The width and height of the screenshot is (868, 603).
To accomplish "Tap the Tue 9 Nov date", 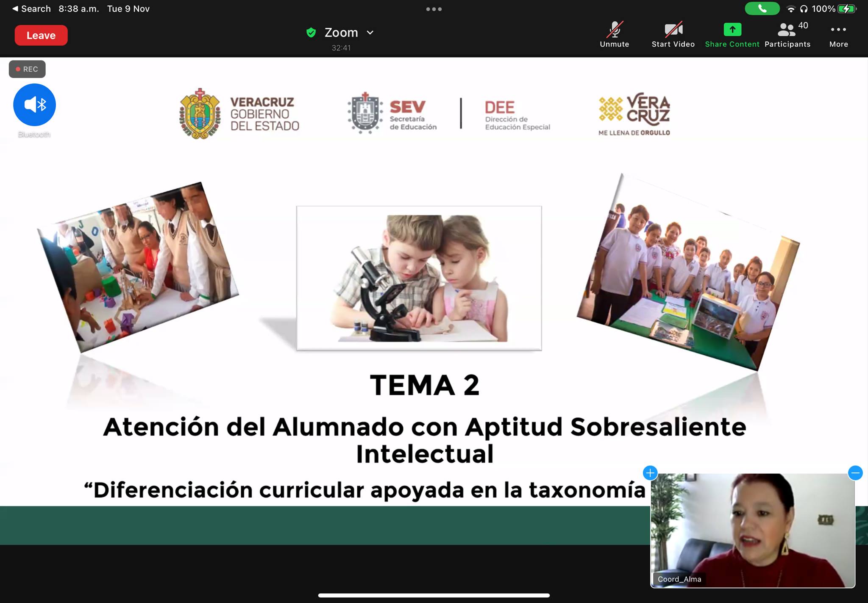I will 128,8.
